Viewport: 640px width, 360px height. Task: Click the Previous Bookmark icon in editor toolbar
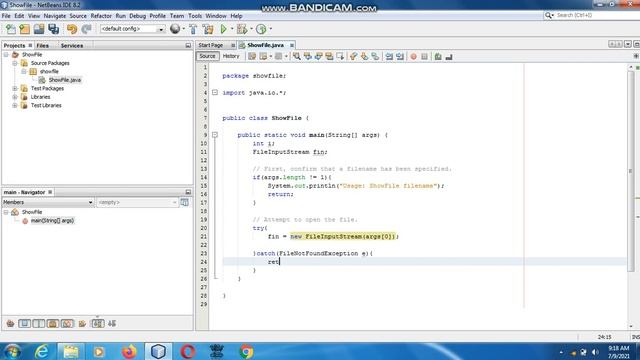pos(353,57)
